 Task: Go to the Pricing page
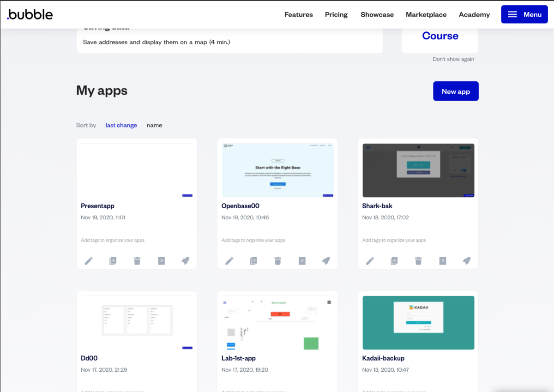coord(336,15)
